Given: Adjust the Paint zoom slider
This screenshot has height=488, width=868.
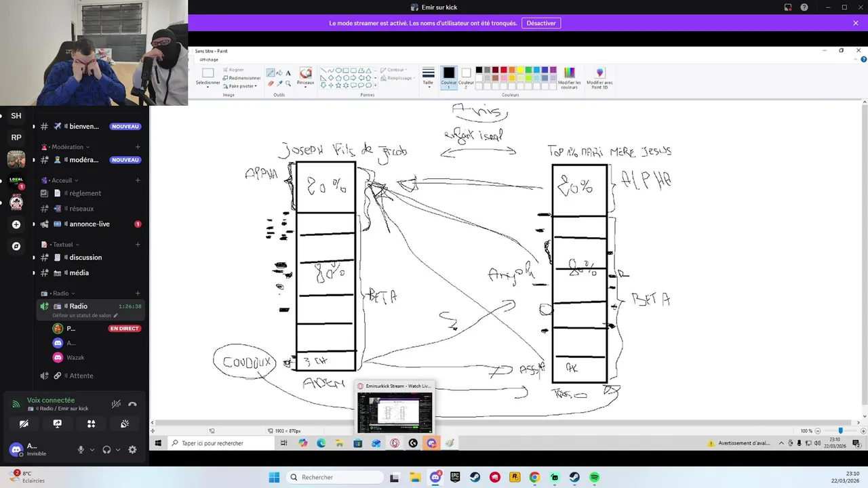Looking at the screenshot, I should (840, 431).
